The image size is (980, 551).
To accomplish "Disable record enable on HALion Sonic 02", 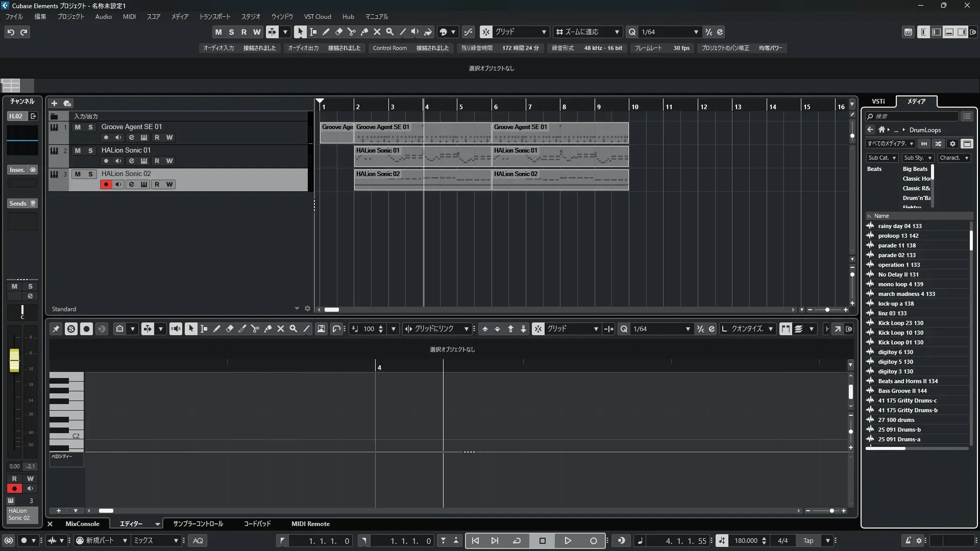I will click(x=106, y=185).
